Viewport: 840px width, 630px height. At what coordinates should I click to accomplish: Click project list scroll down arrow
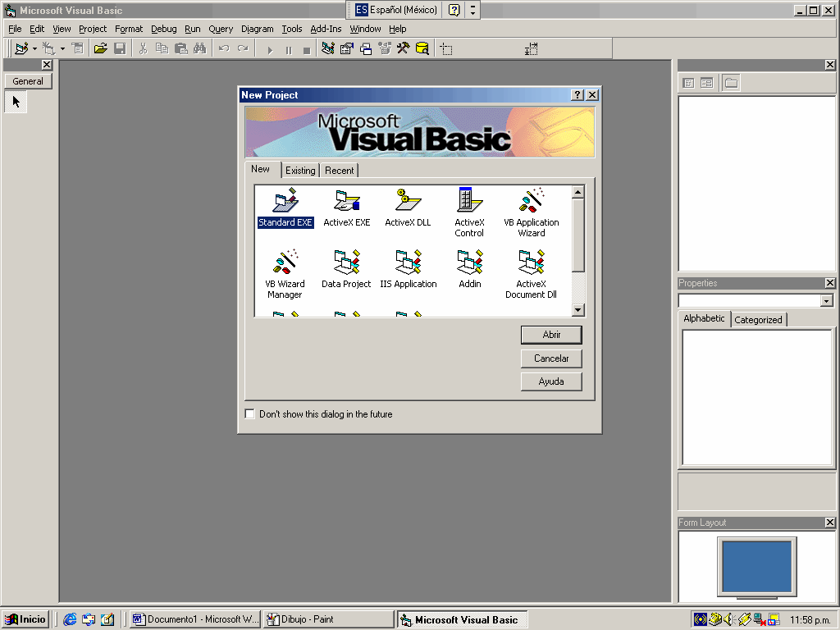tap(577, 309)
